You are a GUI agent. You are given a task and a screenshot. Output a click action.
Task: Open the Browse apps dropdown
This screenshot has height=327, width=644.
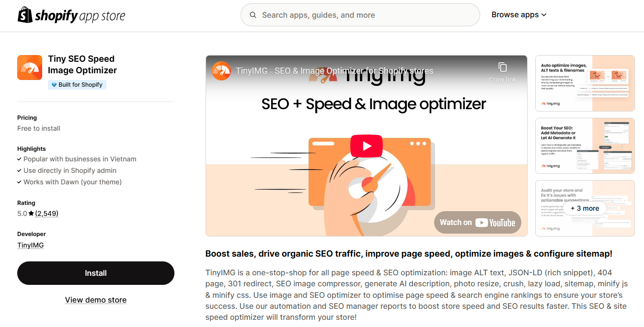(x=519, y=14)
